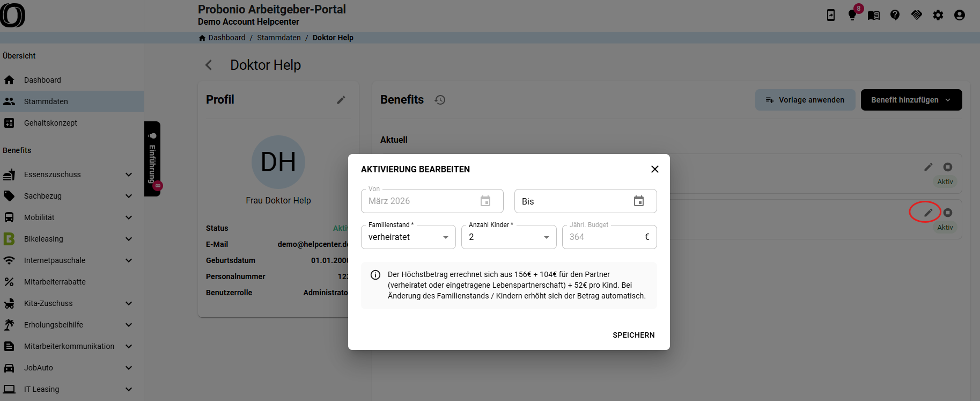Screen dimensions: 980x401
Task: Open the user account icon
Action: tap(960, 15)
